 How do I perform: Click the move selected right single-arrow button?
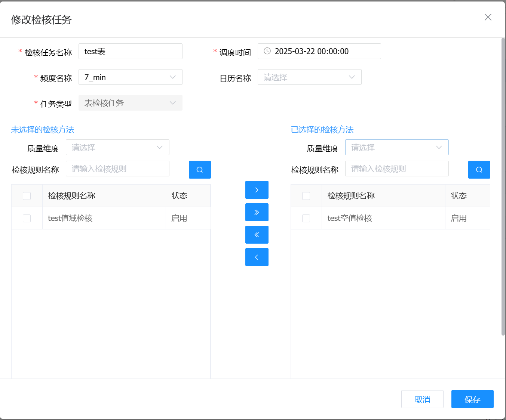point(257,190)
